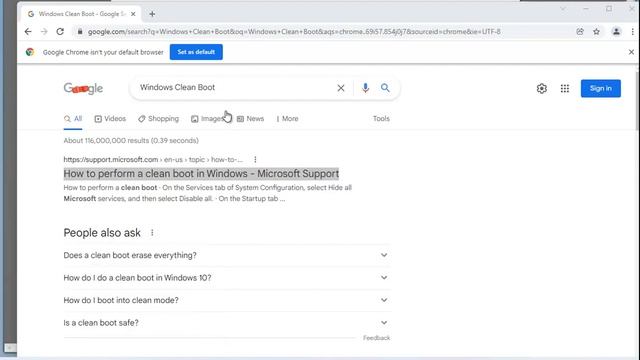Viewport: 640px width, 360px height.
Task: Open the More search categories menu
Action: [x=287, y=119]
